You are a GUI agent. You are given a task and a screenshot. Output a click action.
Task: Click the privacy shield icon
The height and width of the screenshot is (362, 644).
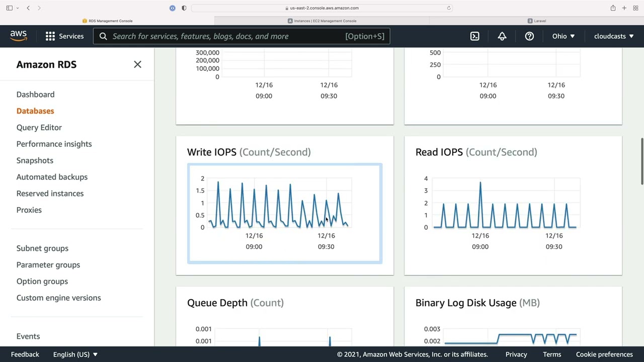pos(184,8)
